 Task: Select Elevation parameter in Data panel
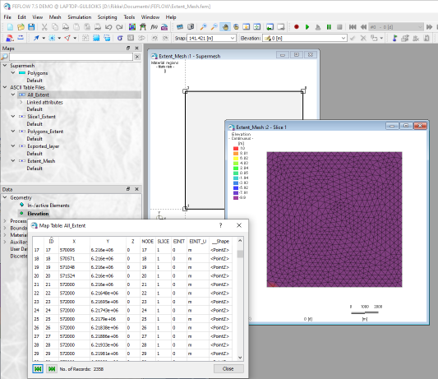click(x=38, y=213)
